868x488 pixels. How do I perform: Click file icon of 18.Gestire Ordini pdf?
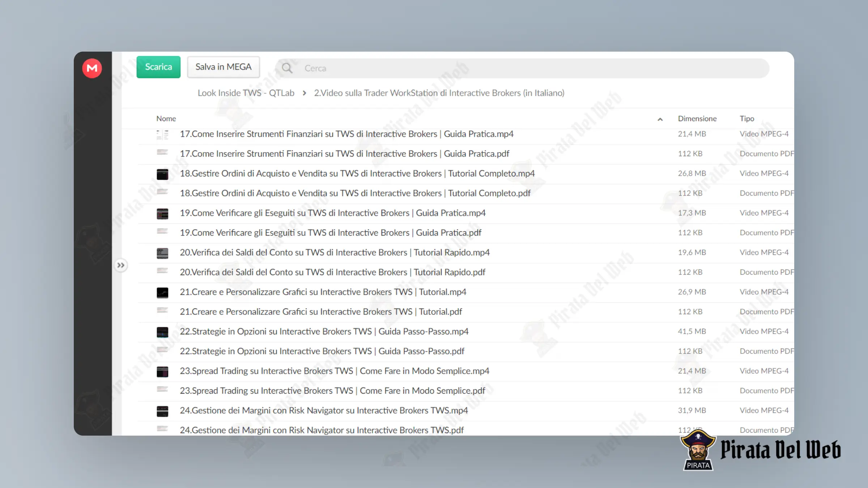tap(162, 192)
